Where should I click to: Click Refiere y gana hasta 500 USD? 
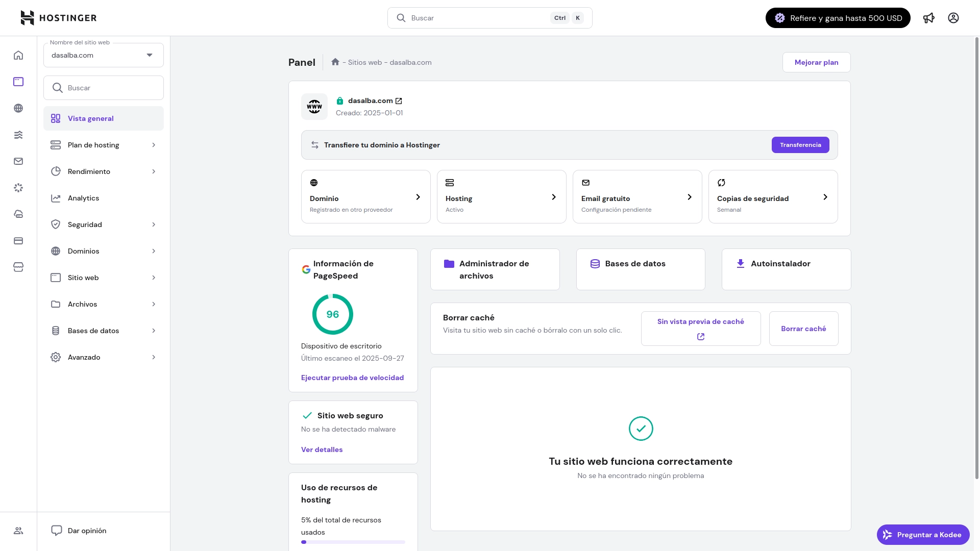838,18
